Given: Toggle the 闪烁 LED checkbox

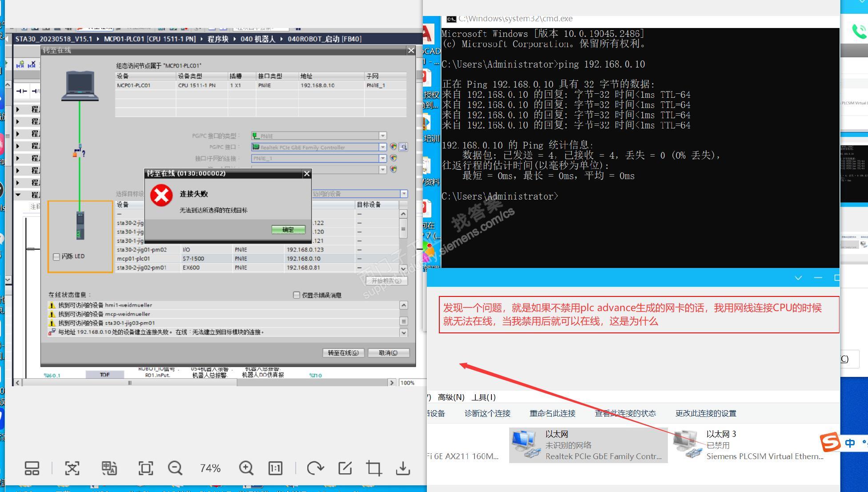Looking at the screenshot, I should [56, 256].
